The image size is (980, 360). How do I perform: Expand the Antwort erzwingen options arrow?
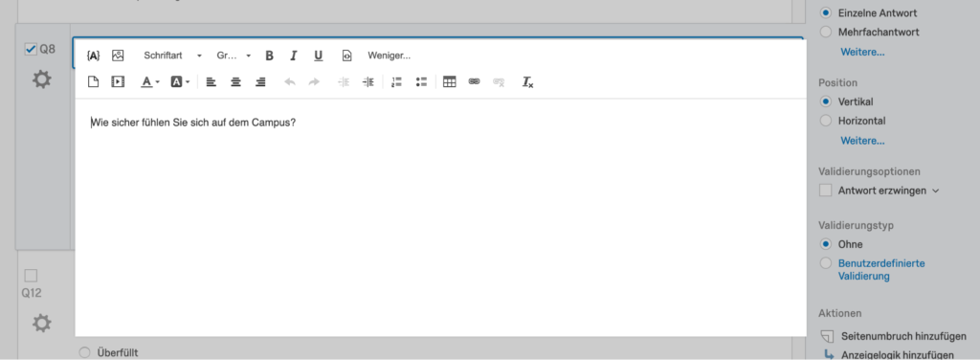click(x=936, y=191)
